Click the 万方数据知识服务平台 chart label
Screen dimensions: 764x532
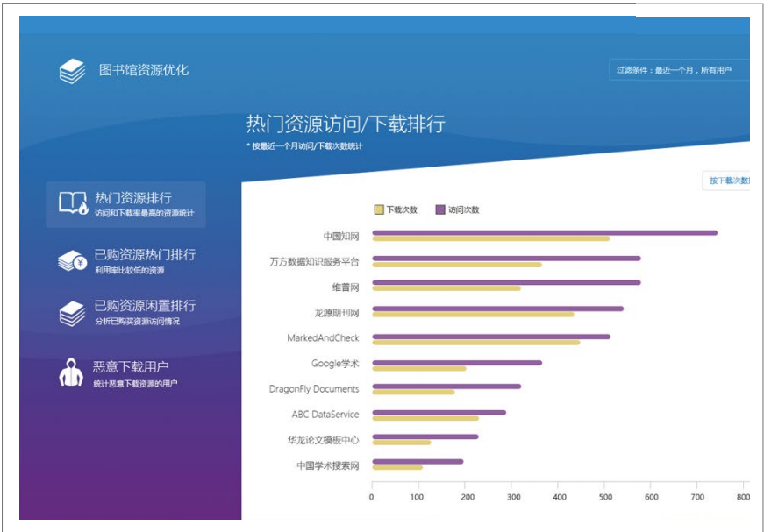click(x=314, y=262)
